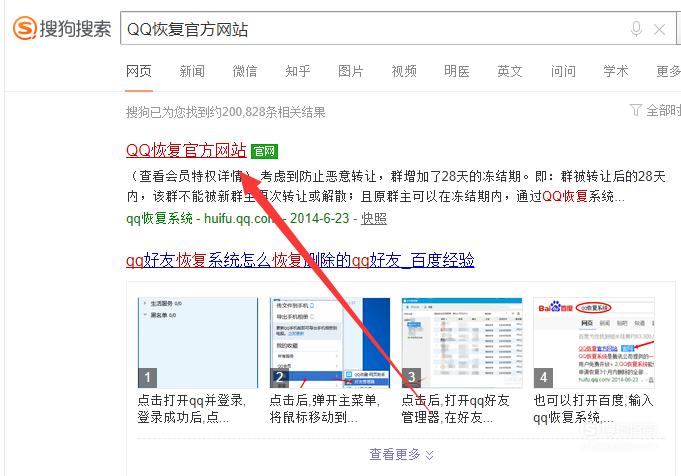The width and height of the screenshot is (681, 476).
Task: Click caption 点击后,弹开主菜单
Action: coord(324,409)
